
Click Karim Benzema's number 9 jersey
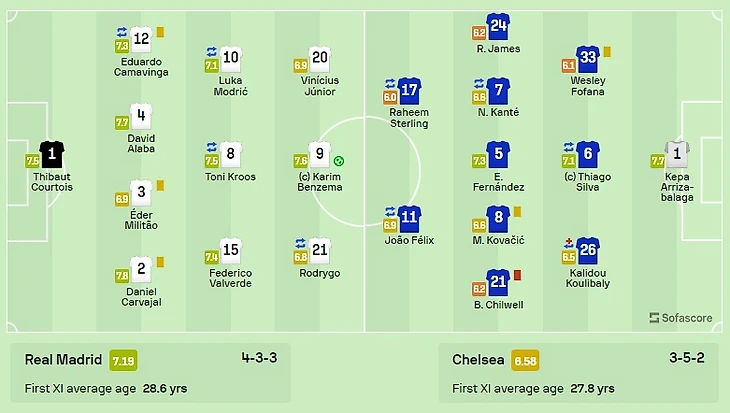coord(321,154)
